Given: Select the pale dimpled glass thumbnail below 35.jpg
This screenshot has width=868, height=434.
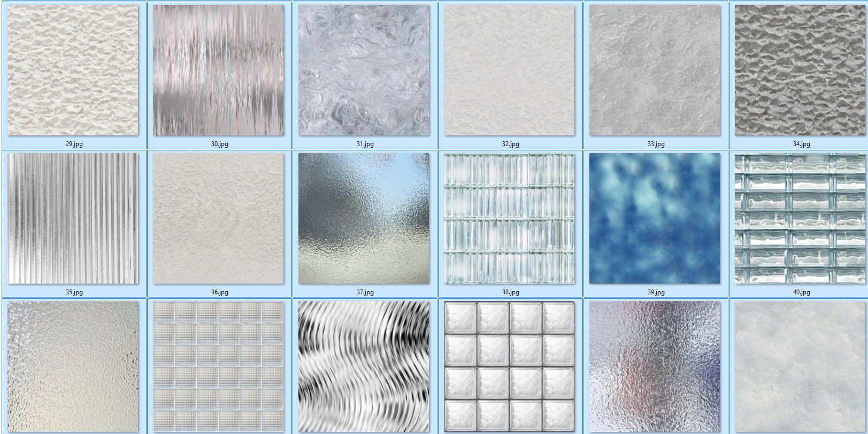Looking at the screenshot, I should click(x=73, y=367).
